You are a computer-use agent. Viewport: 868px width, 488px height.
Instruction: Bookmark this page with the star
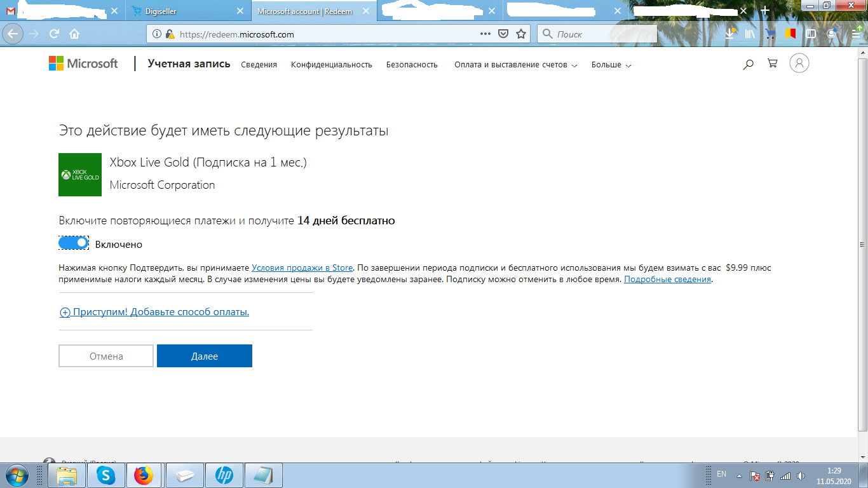(521, 34)
